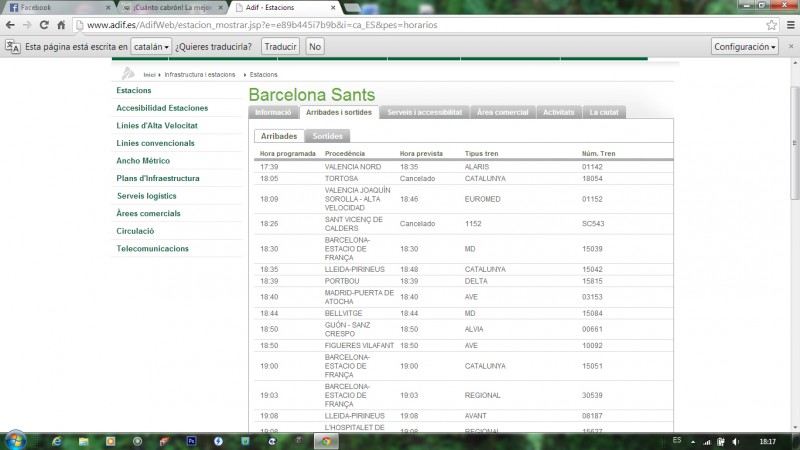The width and height of the screenshot is (800, 450).
Task: Show hidden system tray icons
Action: pyautogui.click(x=693, y=442)
